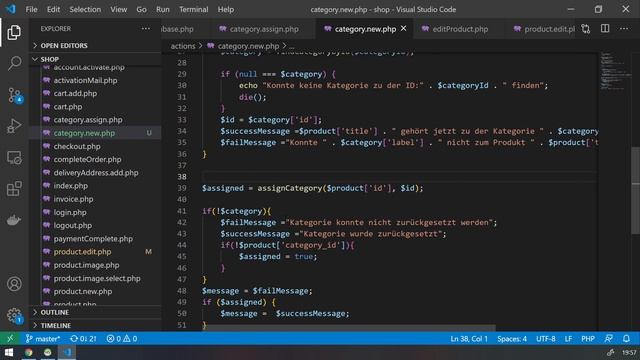The image size is (640, 360).
Task: Open the Selection menu
Action: 85,9
